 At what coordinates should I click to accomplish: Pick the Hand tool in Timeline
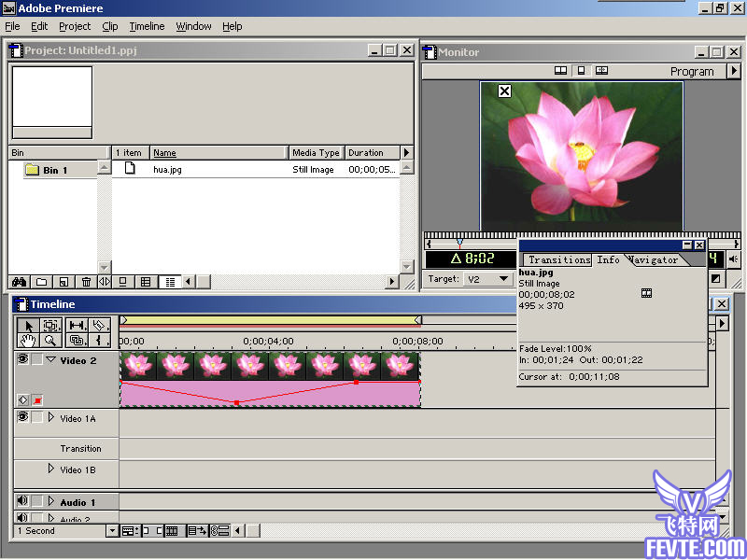coord(27,341)
